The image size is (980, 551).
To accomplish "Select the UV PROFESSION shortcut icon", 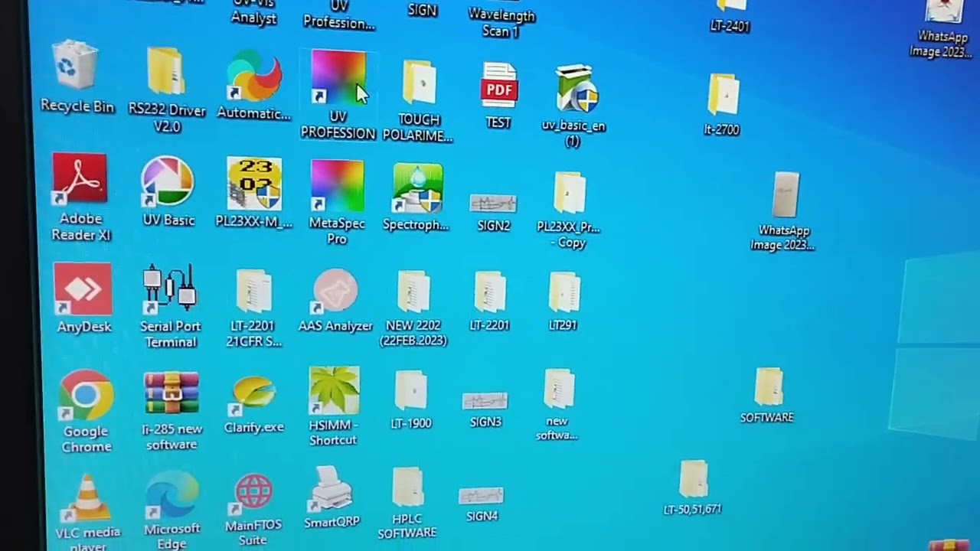I will tap(338, 78).
